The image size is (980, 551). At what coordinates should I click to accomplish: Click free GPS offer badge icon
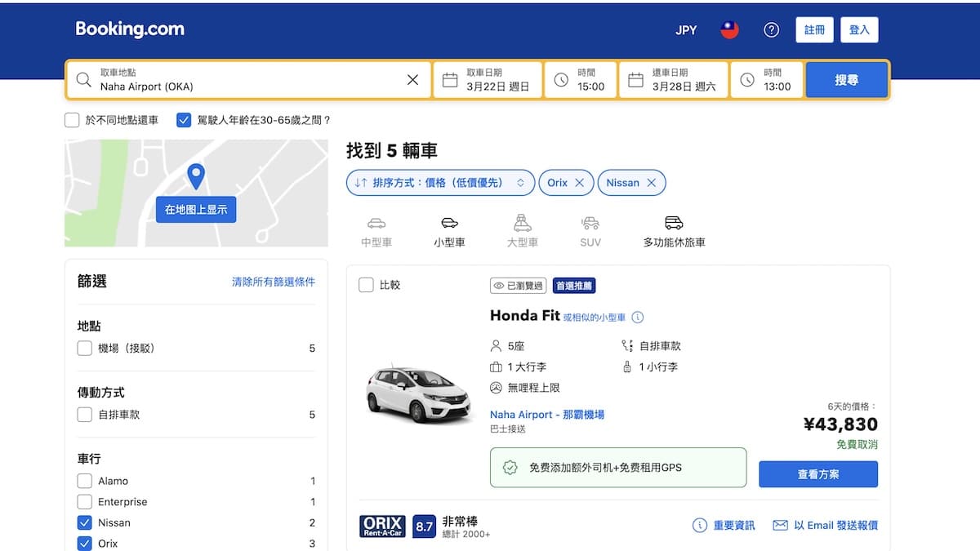(x=510, y=468)
